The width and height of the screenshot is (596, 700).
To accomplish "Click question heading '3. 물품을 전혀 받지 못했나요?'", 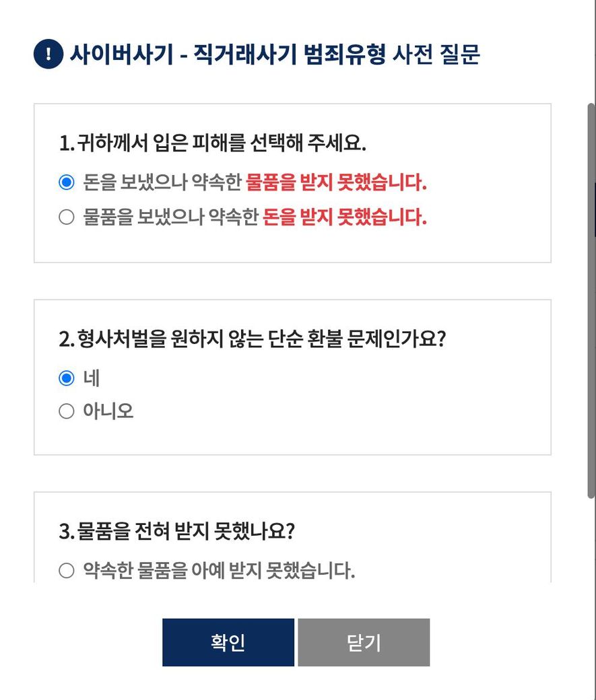I will [x=177, y=532].
